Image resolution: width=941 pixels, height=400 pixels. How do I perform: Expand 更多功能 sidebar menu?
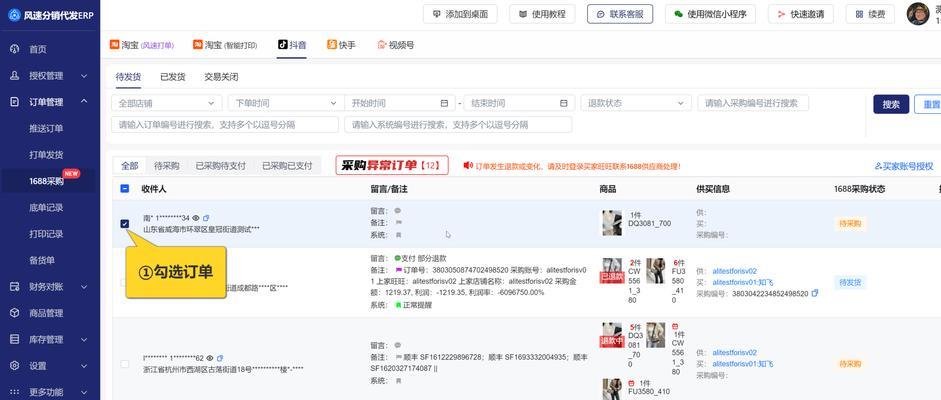[x=84, y=392]
